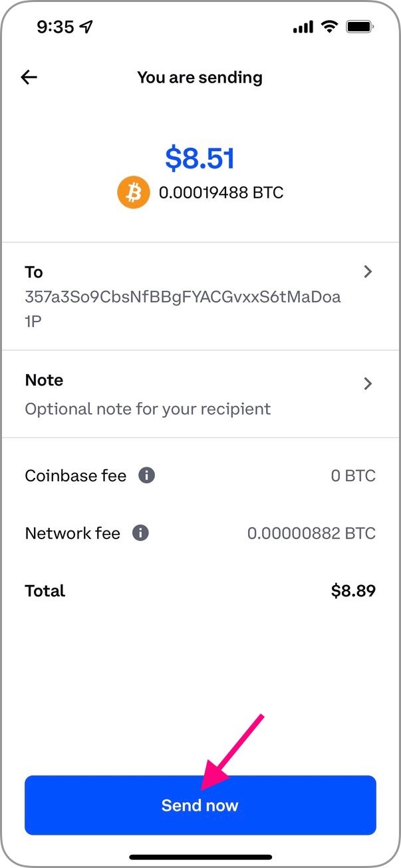Tap the $8.51 amount text
Screen dimensions: 401x868
click(200, 158)
